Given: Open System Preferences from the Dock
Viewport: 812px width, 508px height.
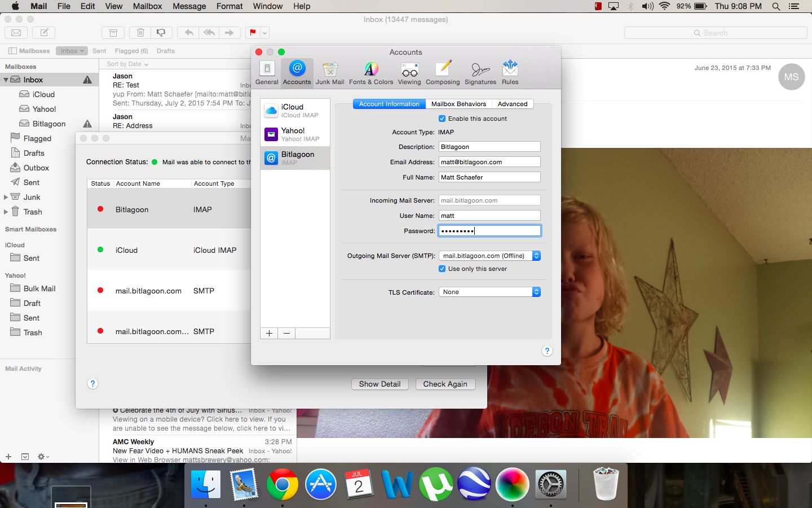Looking at the screenshot, I should coord(550,484).
